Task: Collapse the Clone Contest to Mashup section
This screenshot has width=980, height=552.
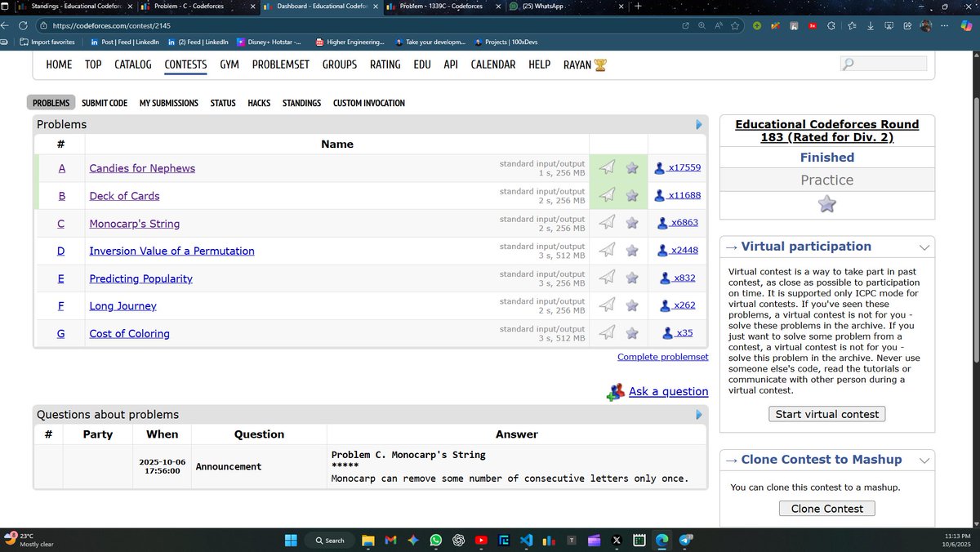Action: (924, 460)
